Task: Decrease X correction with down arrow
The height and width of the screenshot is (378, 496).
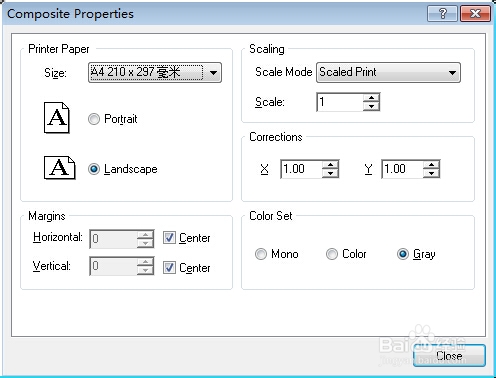Action: (x=330, y=173)
